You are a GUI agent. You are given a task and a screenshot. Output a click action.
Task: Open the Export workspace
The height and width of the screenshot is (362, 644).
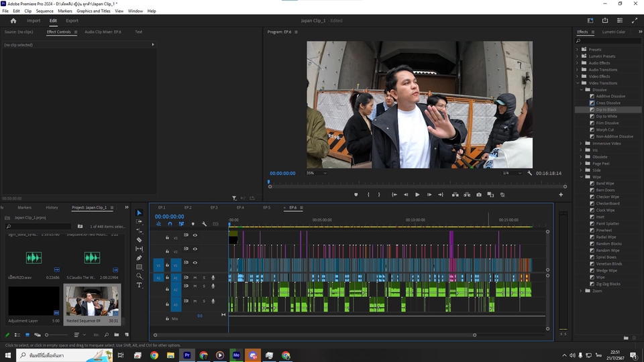72,21
